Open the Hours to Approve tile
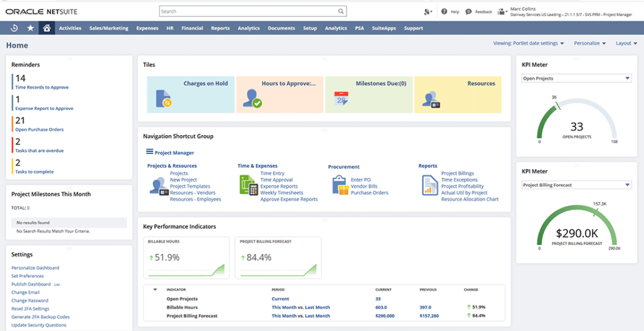The image size is (644, 331). pyautogui.click(x=280, y=94)
